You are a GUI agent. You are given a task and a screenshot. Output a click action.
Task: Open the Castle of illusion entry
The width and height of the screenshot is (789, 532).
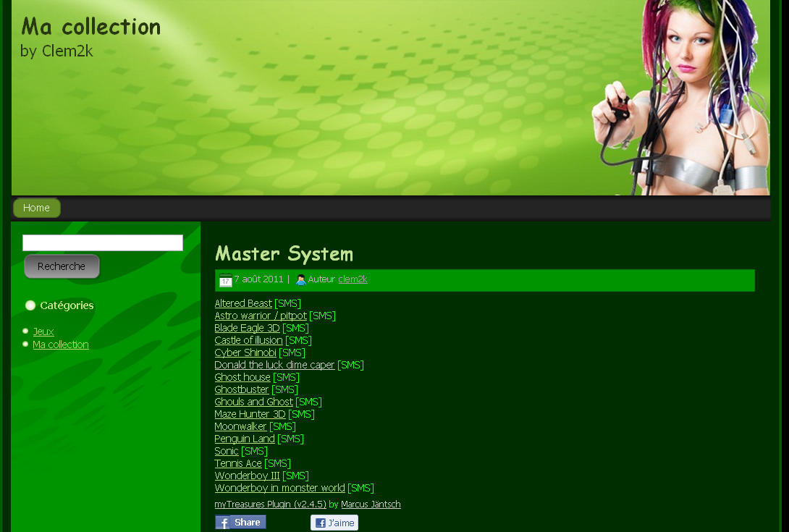[248, 340]
